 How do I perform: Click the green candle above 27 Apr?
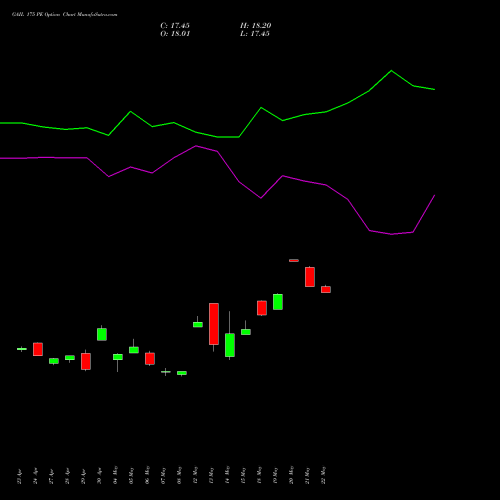click(x=54, y=361)
